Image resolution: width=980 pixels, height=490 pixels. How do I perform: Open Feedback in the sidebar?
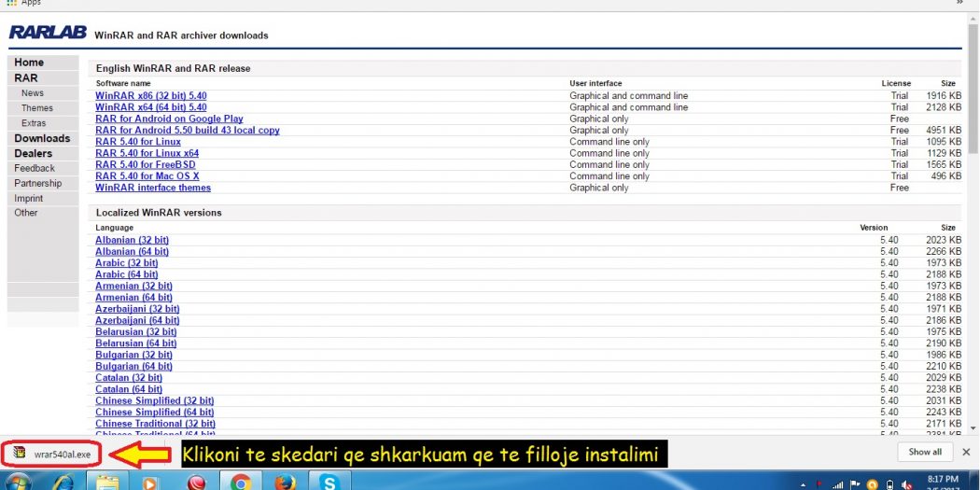point(35,168)
